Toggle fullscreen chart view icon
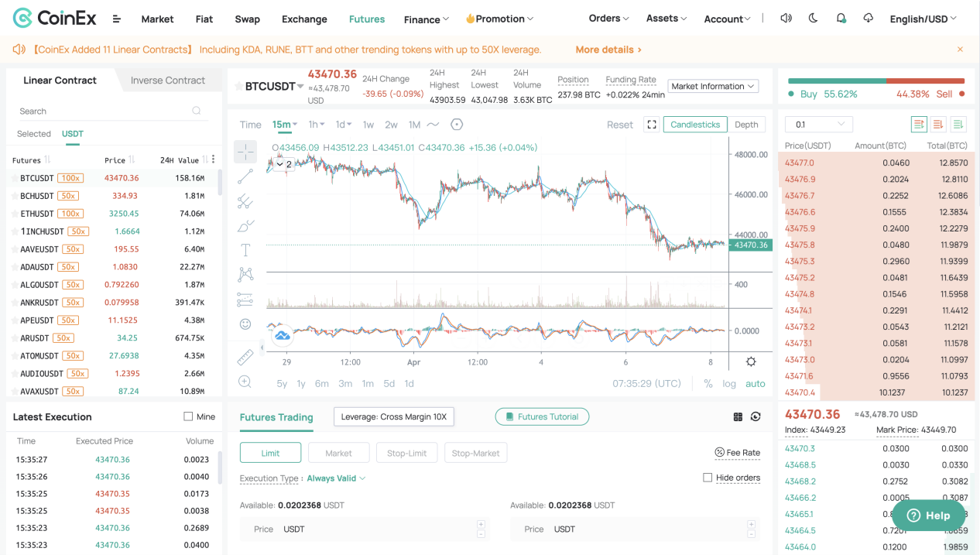Screen dimensions: 980x555 652,125
